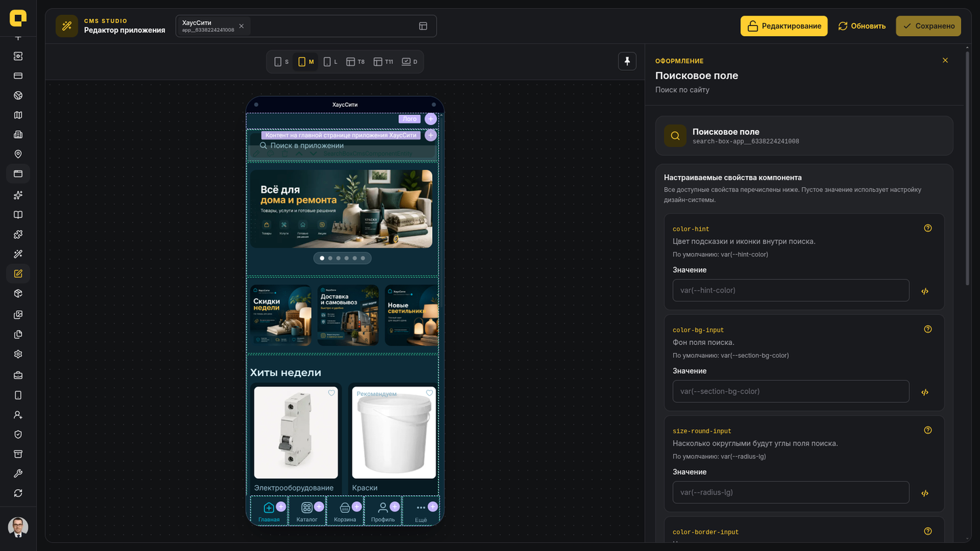The width and height of the screenshot is (980, 551).
Task: Select the Главная bottom navigation tab
Action: (x=269, y=512)
